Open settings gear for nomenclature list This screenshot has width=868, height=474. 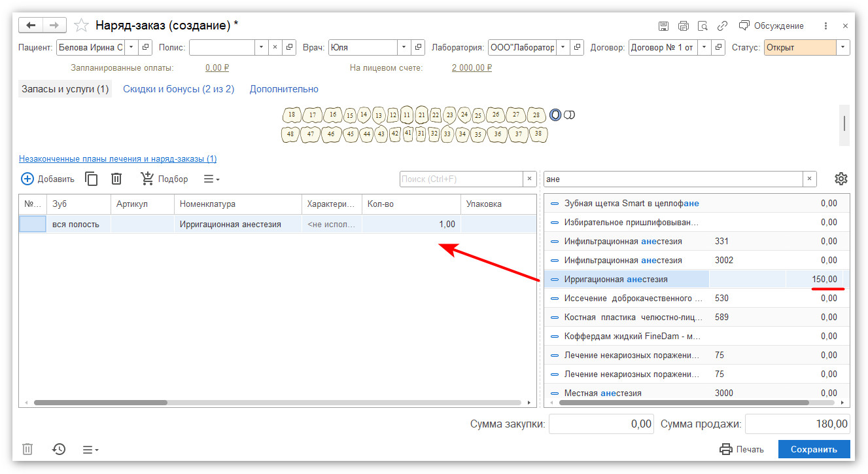coord(841,179)
